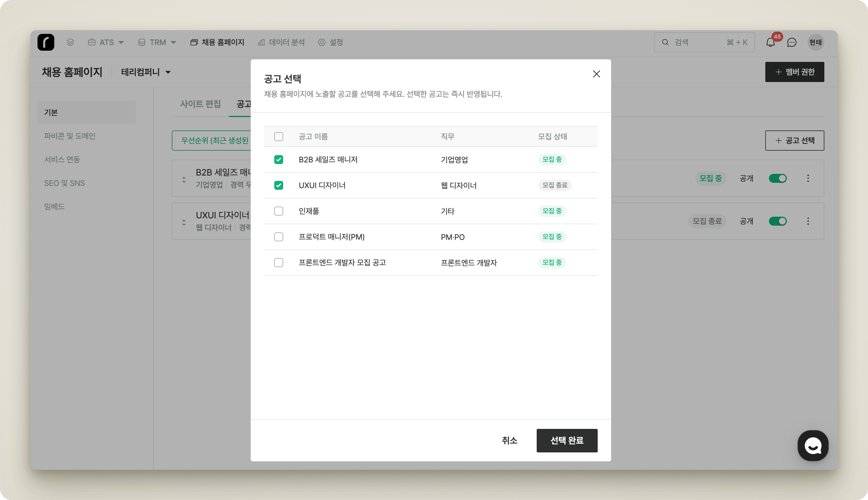Screen dimensions: 868x500
Task: Uncheck the B2B 세일즈 매니저 checkbox
Action: coord(278,160)
